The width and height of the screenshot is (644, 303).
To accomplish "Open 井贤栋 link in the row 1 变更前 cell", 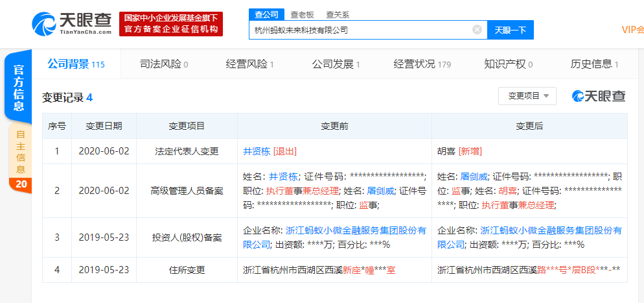I will 257,151.
